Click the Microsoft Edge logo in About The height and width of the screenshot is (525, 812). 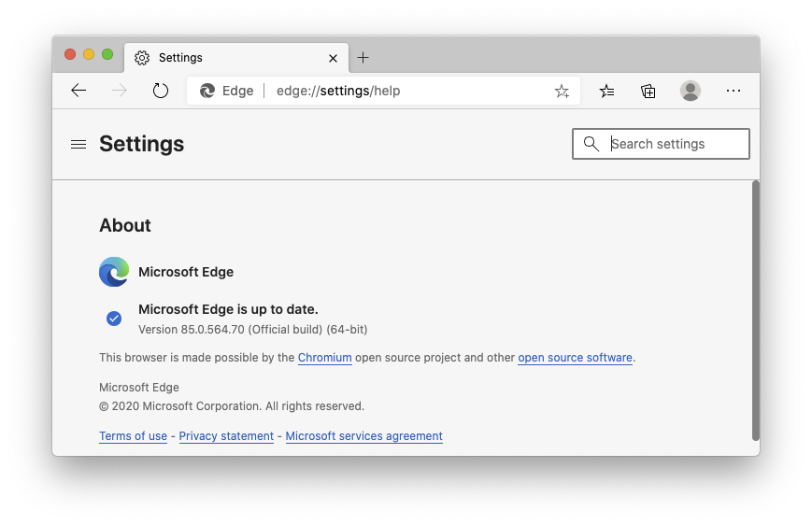point(114,272)
